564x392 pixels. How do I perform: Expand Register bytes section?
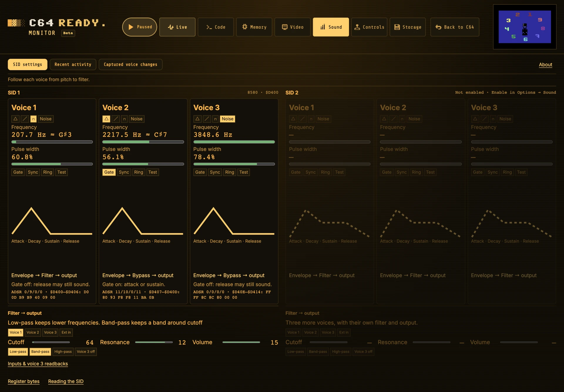(23, 381)
